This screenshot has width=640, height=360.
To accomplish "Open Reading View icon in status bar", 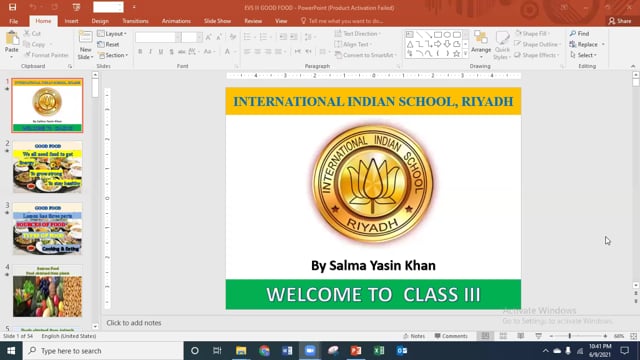I will [521, 336].
